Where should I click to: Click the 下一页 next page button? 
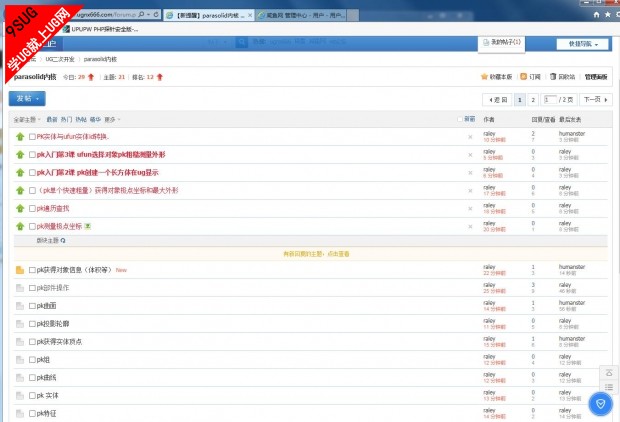(x=596, y=100)
